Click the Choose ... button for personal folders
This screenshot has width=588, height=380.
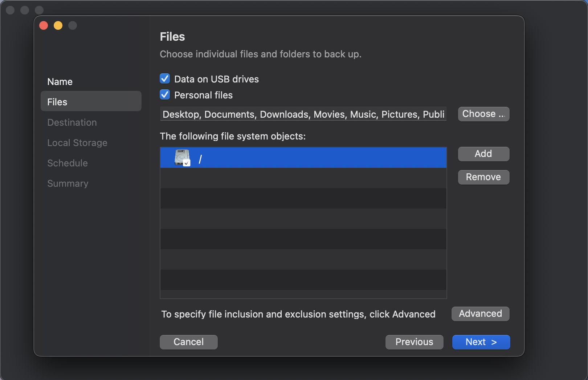[x=483, y=114]
